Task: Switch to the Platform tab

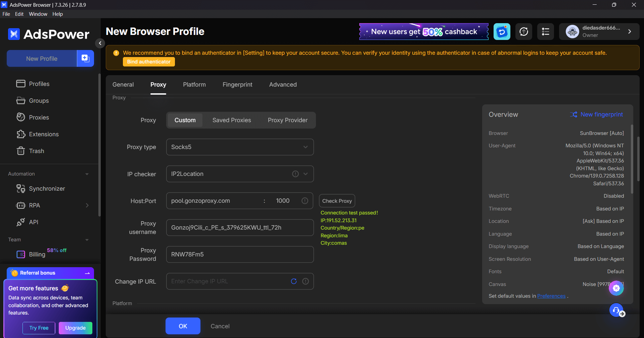Action: [194, 85]
